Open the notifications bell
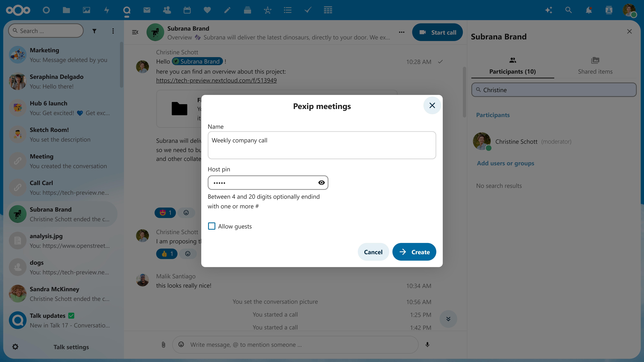 [x=589, y=10]
